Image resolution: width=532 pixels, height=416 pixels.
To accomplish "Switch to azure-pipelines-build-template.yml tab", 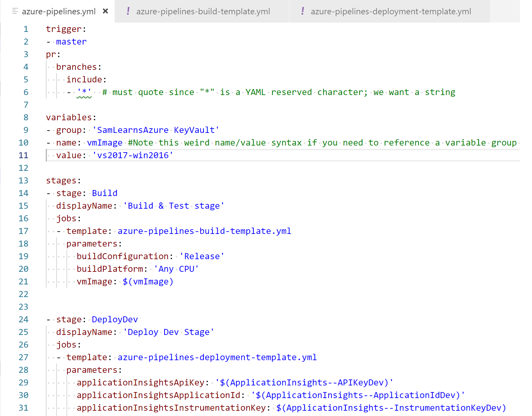I will tap(203, 12).
